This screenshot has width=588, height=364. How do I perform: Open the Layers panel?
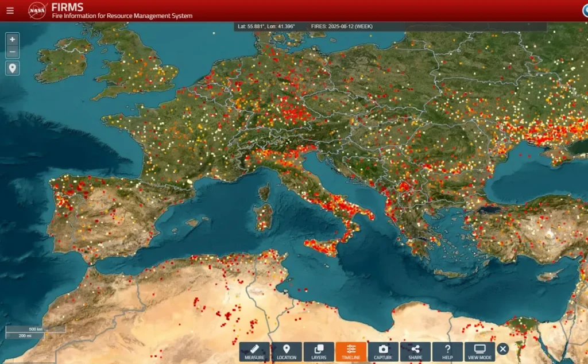pos(319,351)
